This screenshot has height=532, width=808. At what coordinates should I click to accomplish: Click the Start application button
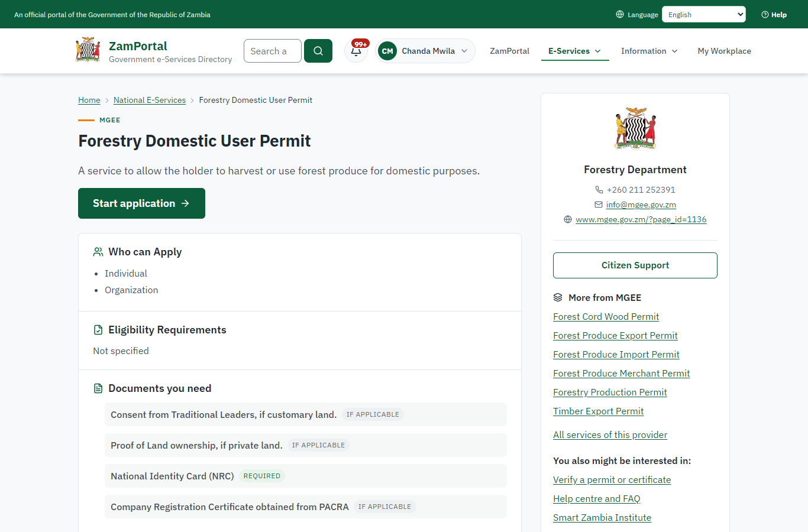click(141, 203)
